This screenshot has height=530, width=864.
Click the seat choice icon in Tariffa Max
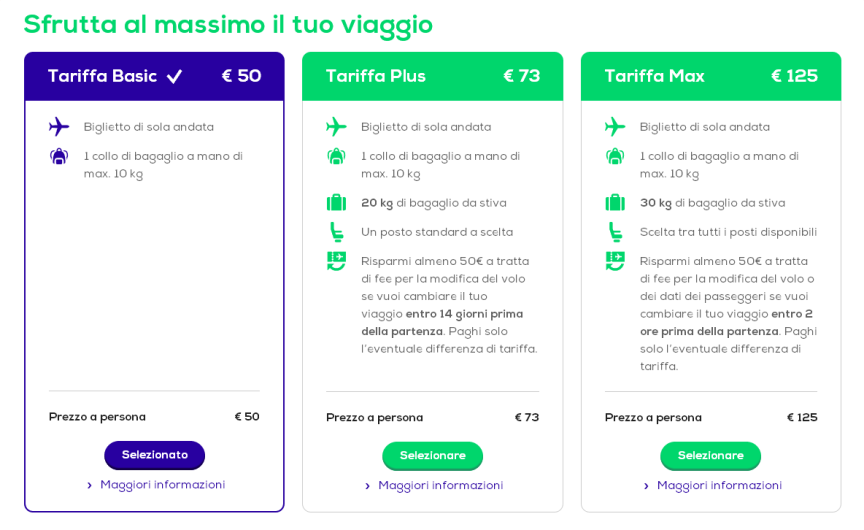(x=615, y=232)
